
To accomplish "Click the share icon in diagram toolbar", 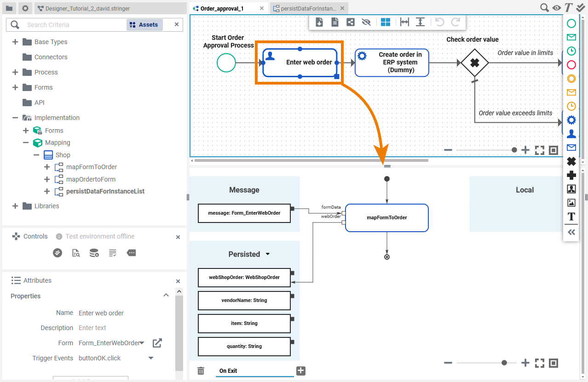I will point(351,22).
